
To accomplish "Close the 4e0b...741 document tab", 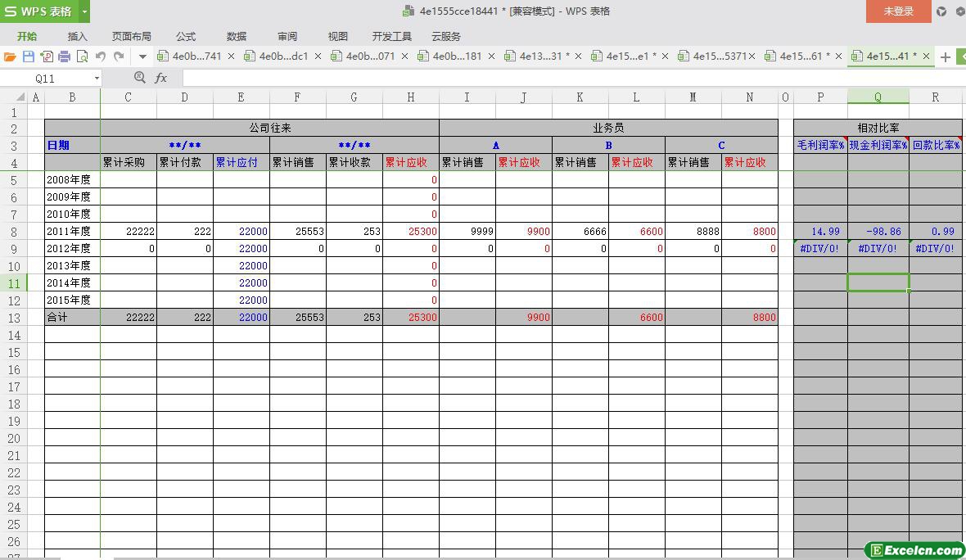I will (231, 56).
